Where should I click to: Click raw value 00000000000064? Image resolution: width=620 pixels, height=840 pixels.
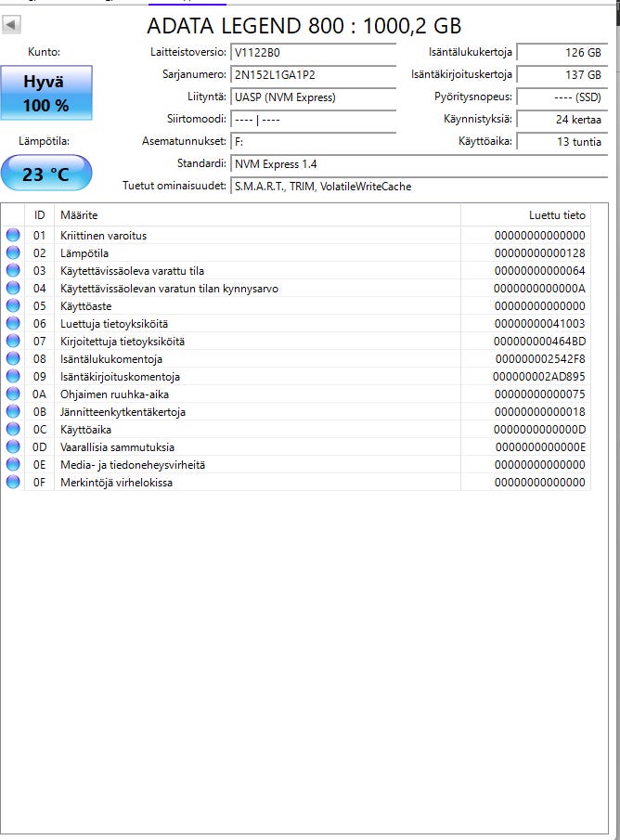[539, 270]
